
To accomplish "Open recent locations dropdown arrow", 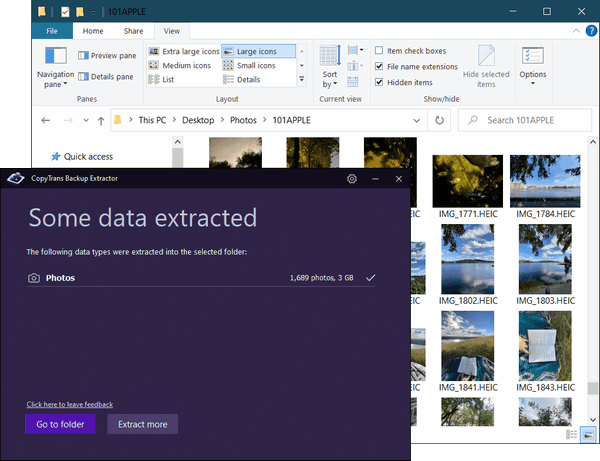I will coord(86,121).
